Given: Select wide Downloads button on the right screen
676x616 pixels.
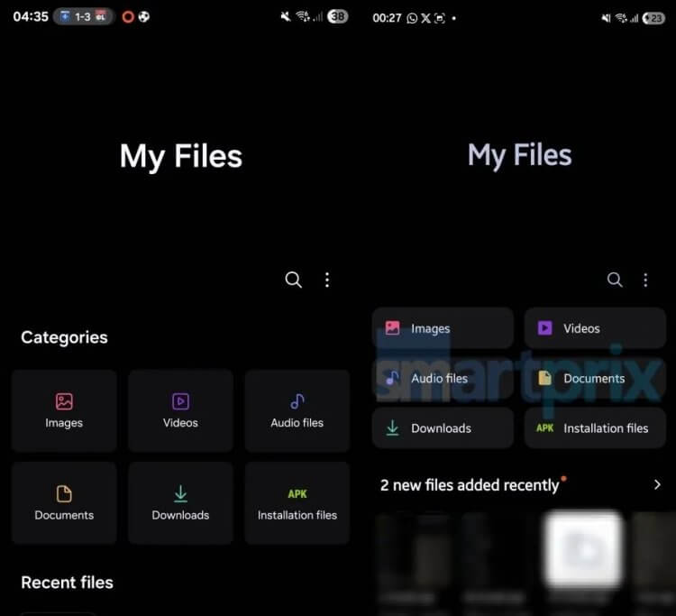Looking at the screenshot, I should 443,428.
